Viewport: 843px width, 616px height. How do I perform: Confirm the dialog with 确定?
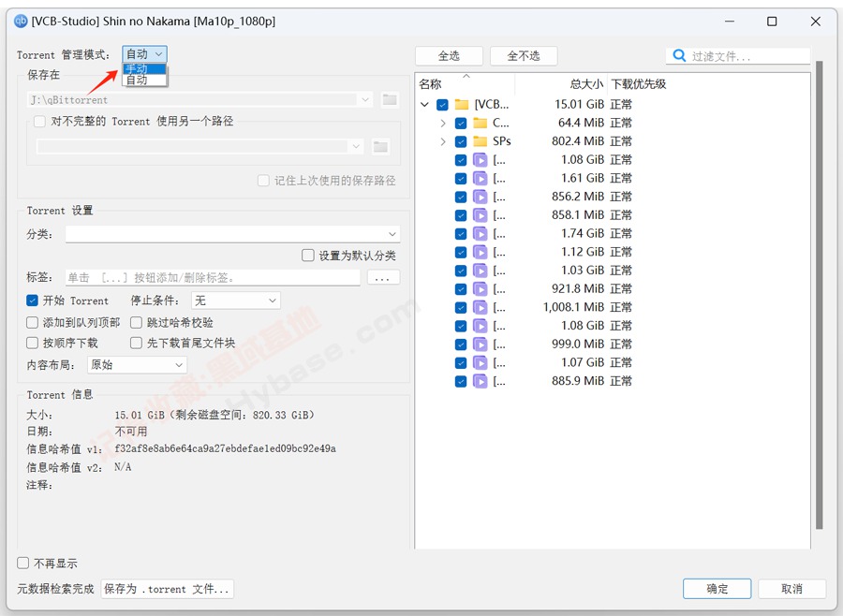[717, 589]
